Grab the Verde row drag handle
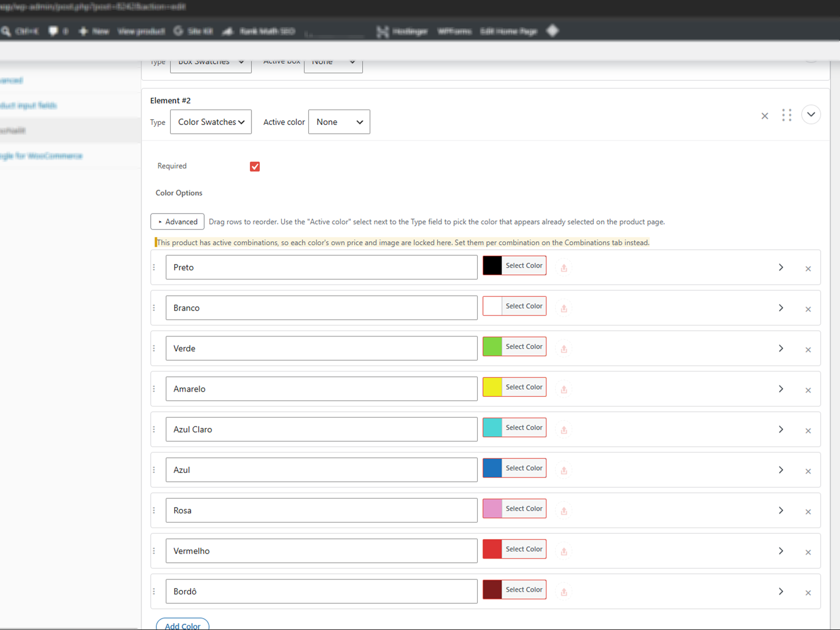The image size is (840, 630). [x=154, y=348]
